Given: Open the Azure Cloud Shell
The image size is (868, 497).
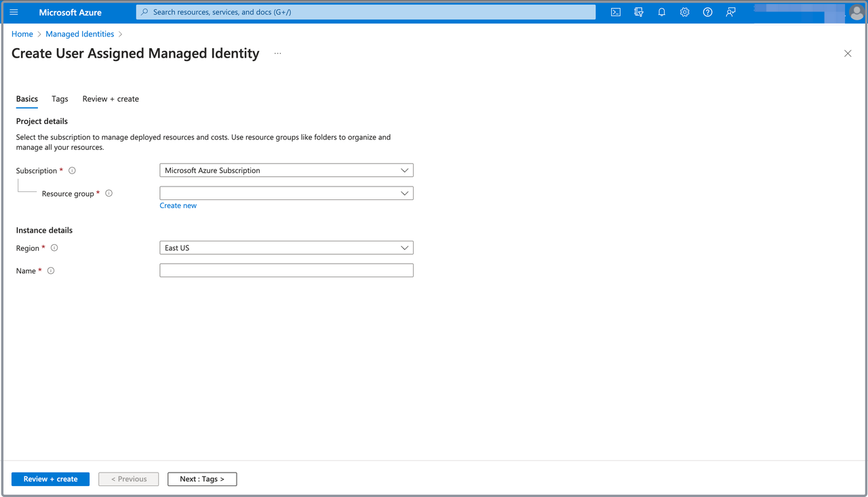Looking at the screenshot, I should [x=615, y=12].
